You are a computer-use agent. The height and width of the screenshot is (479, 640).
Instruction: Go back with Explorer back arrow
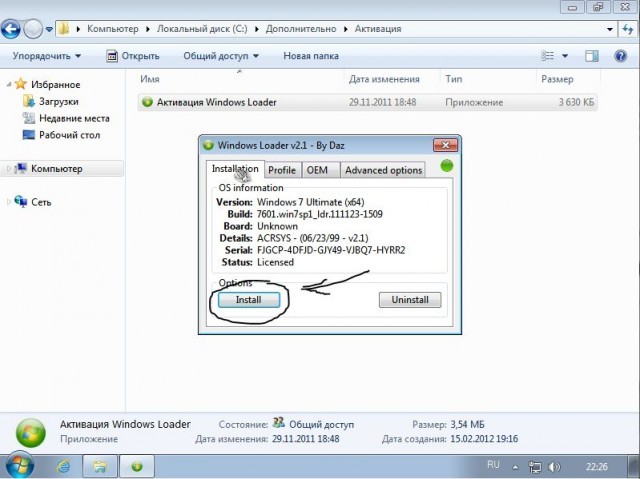point(11,29)
